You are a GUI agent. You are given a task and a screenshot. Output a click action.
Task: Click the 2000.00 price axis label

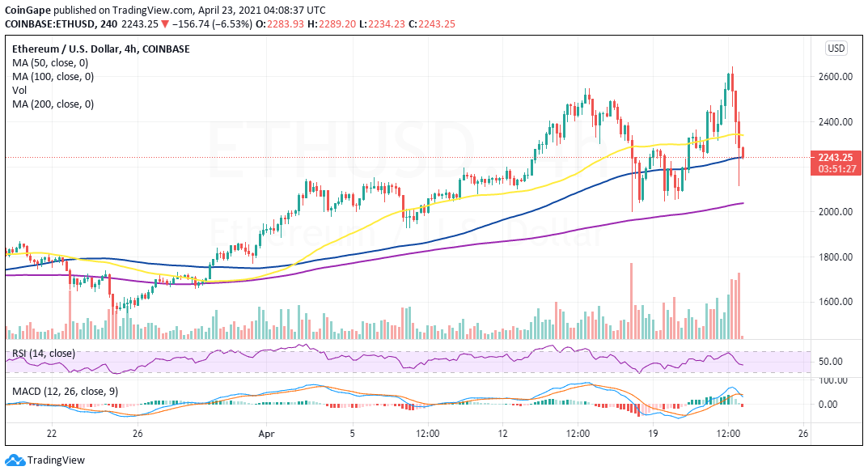click(836, 211)
